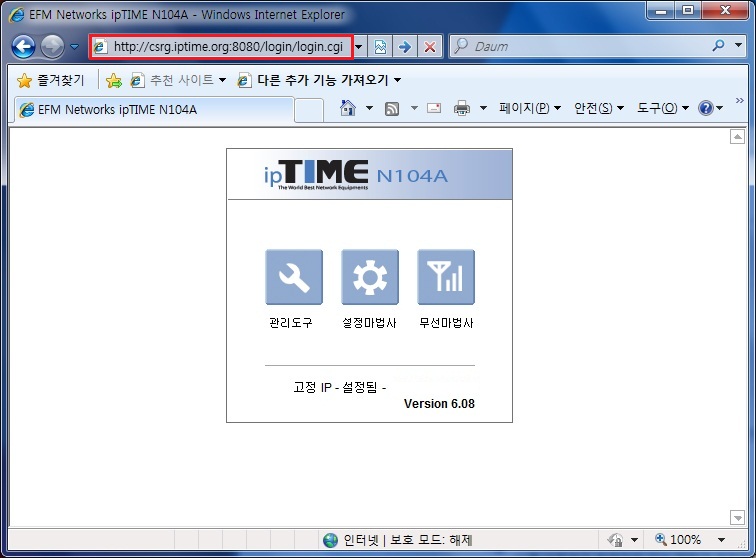The image size is (756, 558).
Task: Click the scrollbar up arrow
Action: coord(737,137)
